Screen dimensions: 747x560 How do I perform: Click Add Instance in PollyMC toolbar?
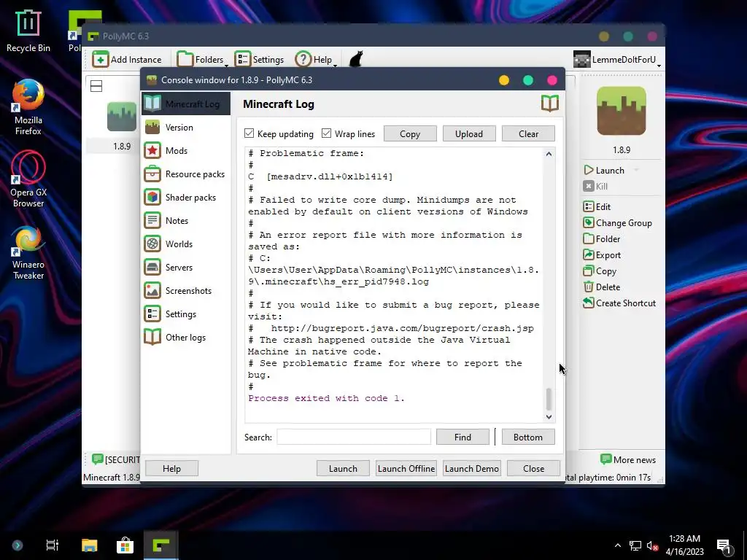pyautogui.click(x=127, y=60)
